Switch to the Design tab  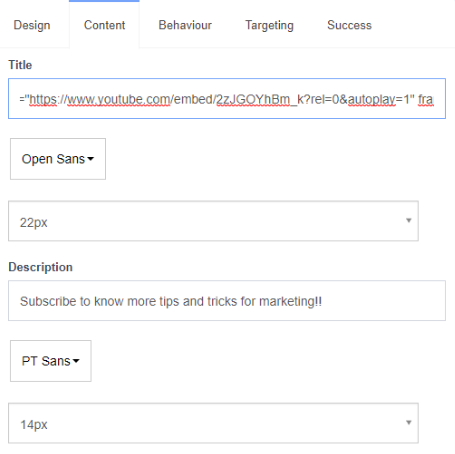coord(32,25)
